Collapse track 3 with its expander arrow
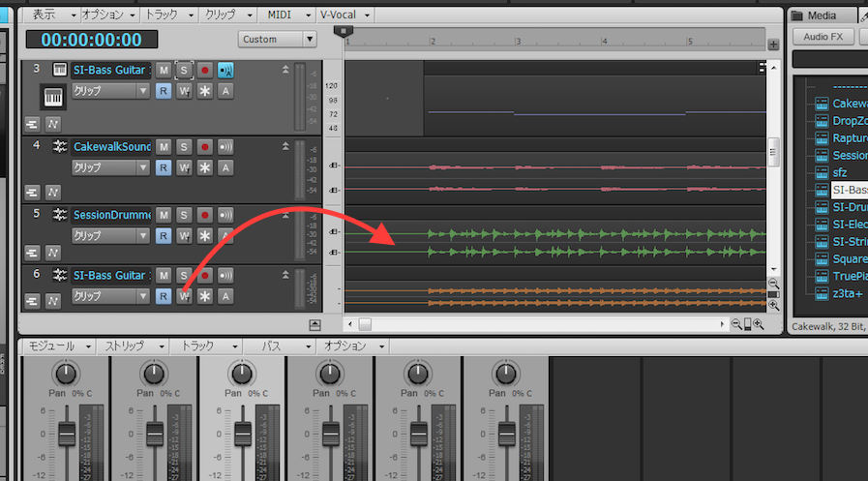 [285, 69]
